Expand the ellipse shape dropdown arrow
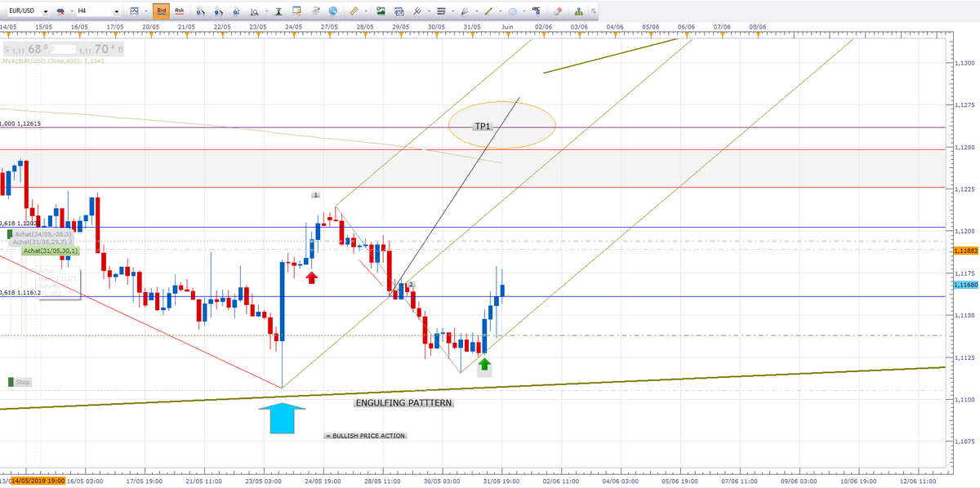 [x=524, y=11]
